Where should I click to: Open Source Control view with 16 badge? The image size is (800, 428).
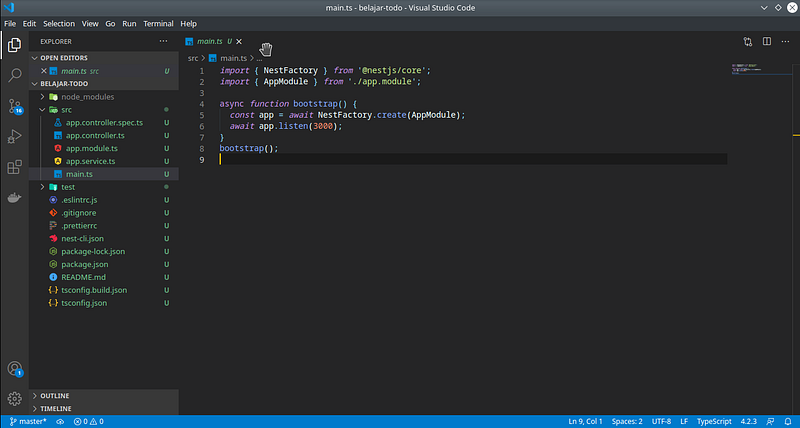point(14,106)
